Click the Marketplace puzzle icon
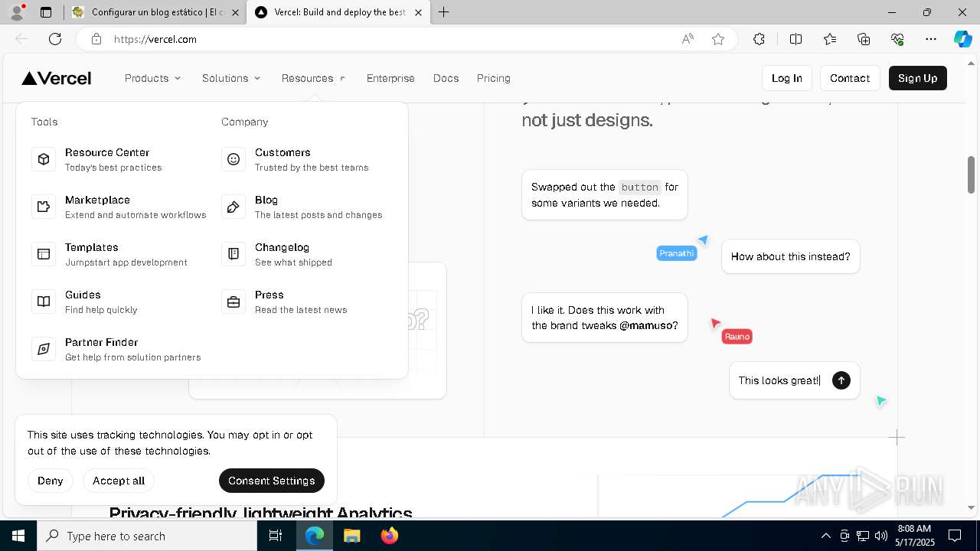Image resolution: width=980 pixels, height=551 pixels. (44, 207)
